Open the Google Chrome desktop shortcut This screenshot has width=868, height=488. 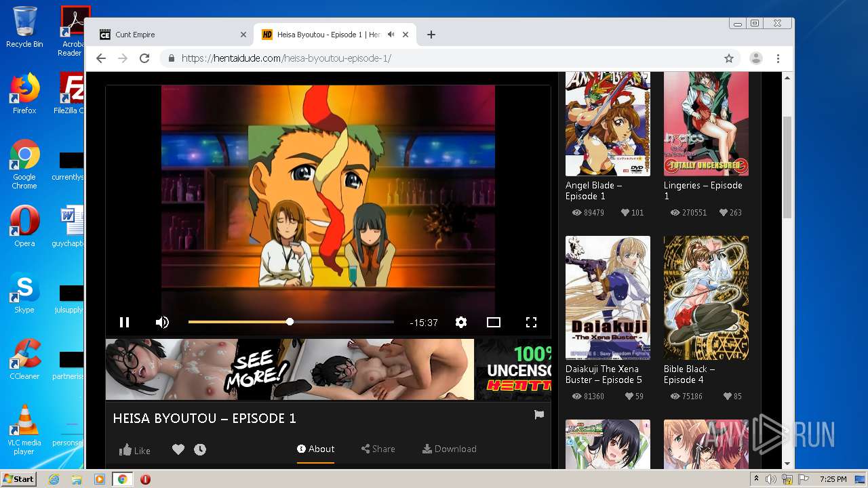(24, 165)
